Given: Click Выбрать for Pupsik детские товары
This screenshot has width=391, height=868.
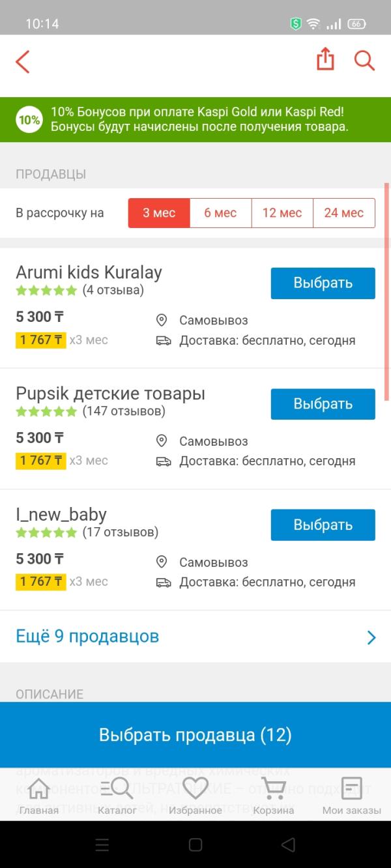Looking at the screenshot, I should 323,404.
